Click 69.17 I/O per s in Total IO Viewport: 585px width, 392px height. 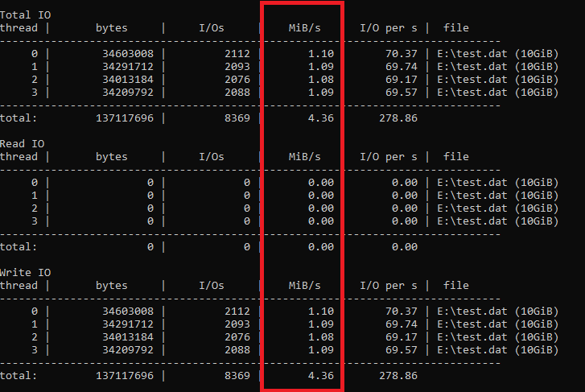[x=401, y=80]
